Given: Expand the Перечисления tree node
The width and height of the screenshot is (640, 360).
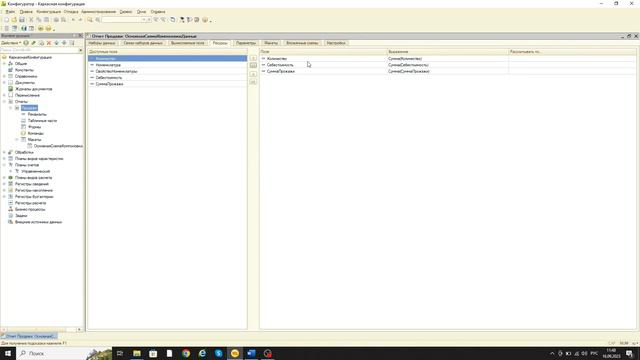Looking at the screenshot, I should (x=4, y=95).
